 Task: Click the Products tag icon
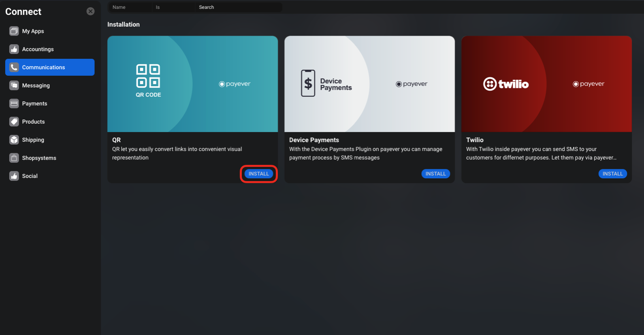14,122
